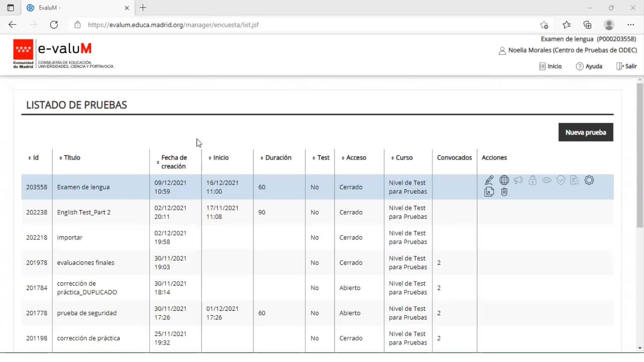
Task: Open the gear settings icon for the test
Action: click(x=589, y=180)
